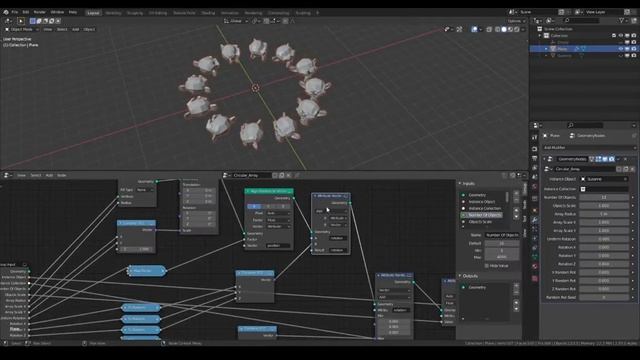
Task: Toggle Collection exclude checkbox in outliner
Action: point(614,36)
